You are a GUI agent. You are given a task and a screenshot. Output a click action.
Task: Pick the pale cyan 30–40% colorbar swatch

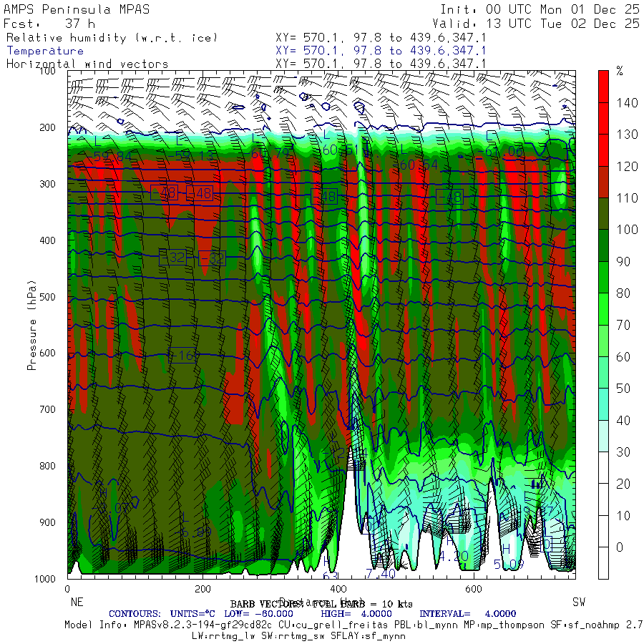[x=603, y=436]
